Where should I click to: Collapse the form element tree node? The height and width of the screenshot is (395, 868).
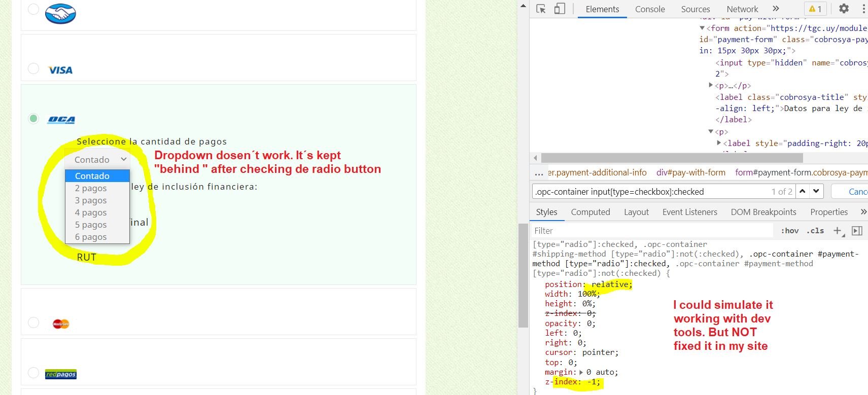(702, 28)
